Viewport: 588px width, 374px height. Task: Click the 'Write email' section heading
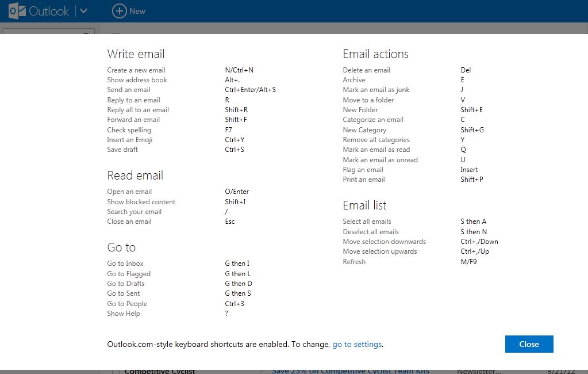136,54
